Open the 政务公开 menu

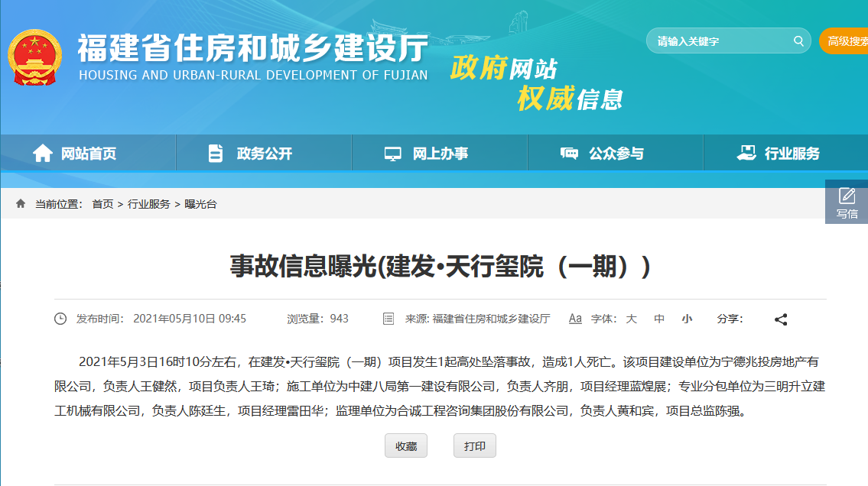pos(264,153)
